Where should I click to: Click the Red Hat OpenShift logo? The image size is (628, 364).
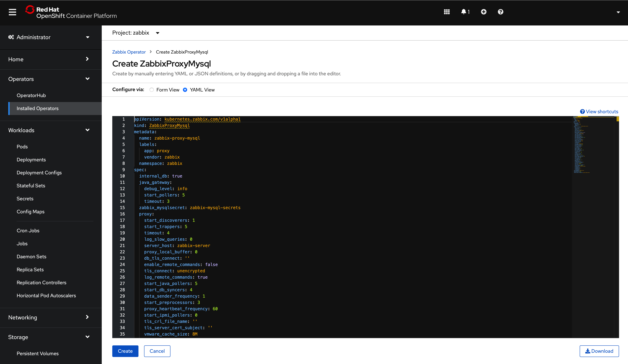[x=71, y=12]
